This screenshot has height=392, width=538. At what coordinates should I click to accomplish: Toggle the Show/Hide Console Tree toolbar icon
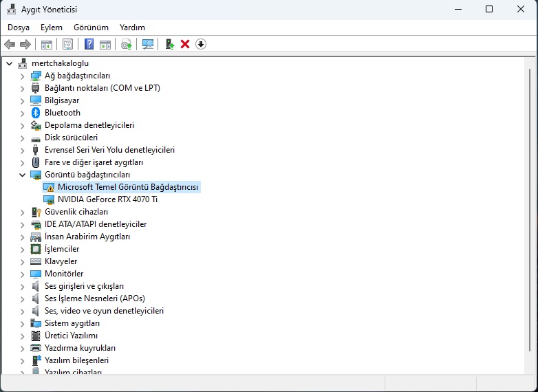coord(47,44)
